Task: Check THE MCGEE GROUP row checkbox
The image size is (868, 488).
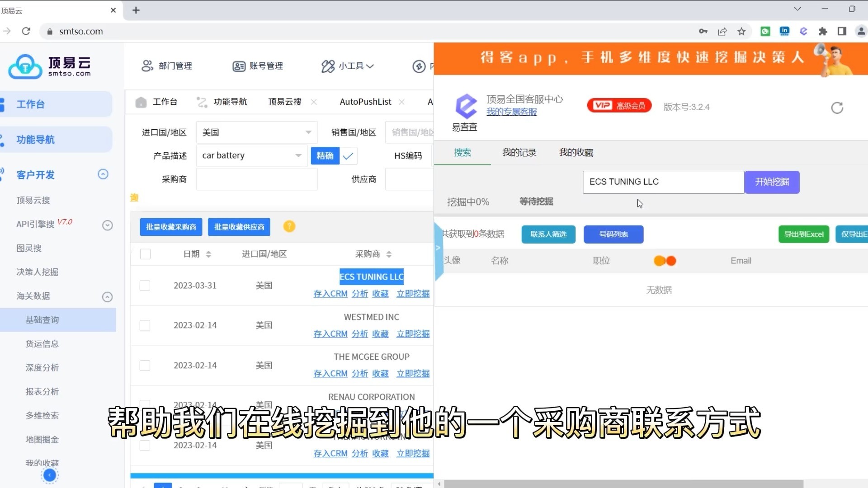Action: [145, 365]
